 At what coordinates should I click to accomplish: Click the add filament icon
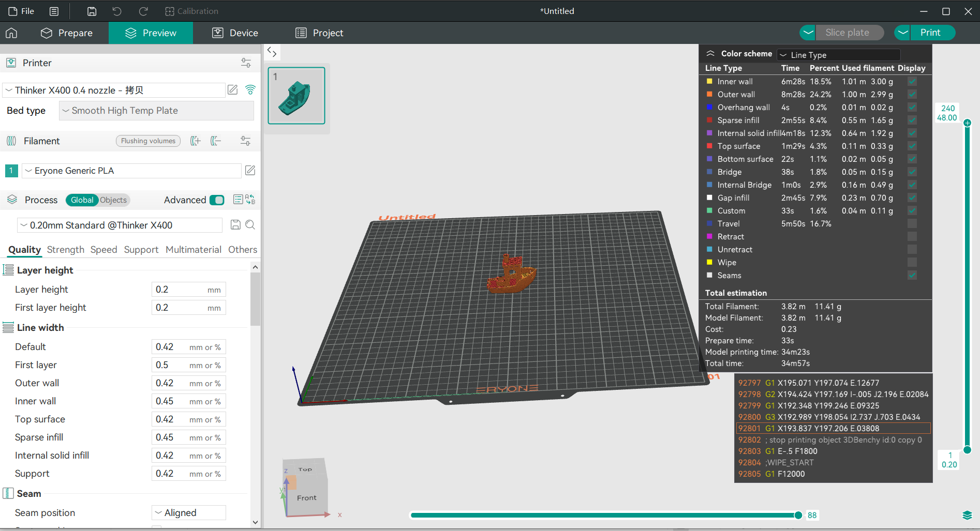(195, 141)
